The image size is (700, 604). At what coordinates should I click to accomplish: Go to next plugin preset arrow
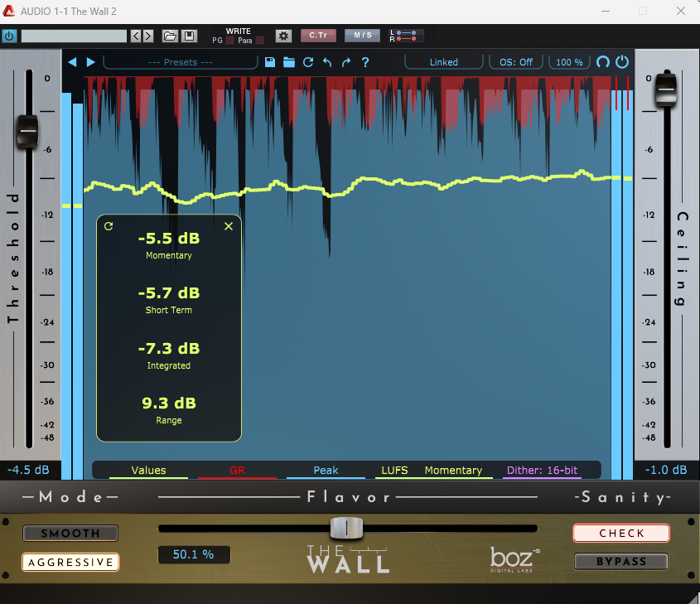pos(90,62)
